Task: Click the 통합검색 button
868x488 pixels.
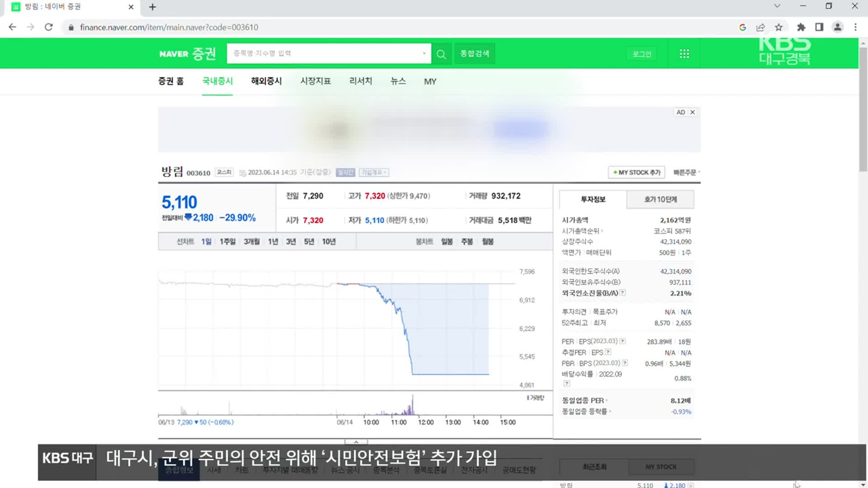Action: coord(474,54)
